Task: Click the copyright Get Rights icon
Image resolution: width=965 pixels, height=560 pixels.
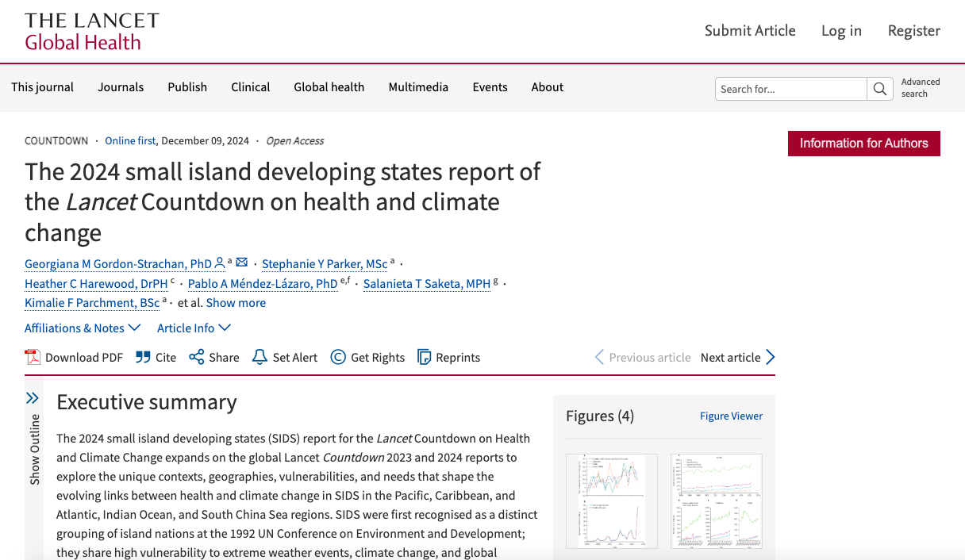Action: [x=338, y=357]
